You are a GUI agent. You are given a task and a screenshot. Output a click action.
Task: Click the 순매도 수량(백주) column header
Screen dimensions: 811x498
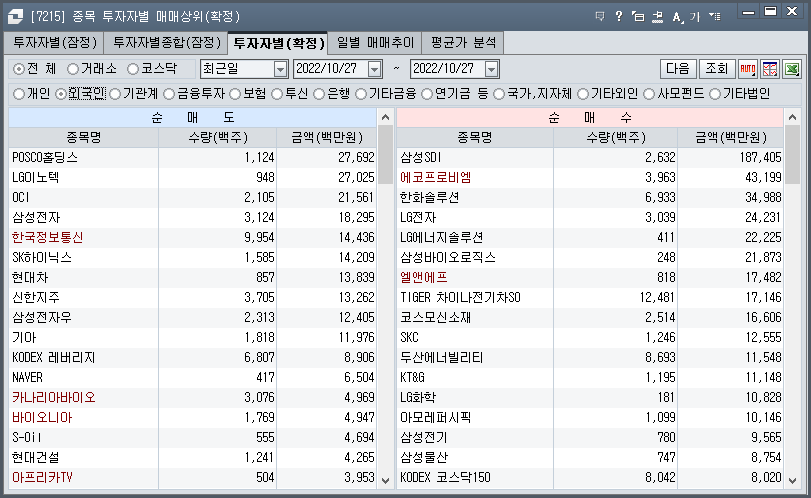[x=217, y=138]
